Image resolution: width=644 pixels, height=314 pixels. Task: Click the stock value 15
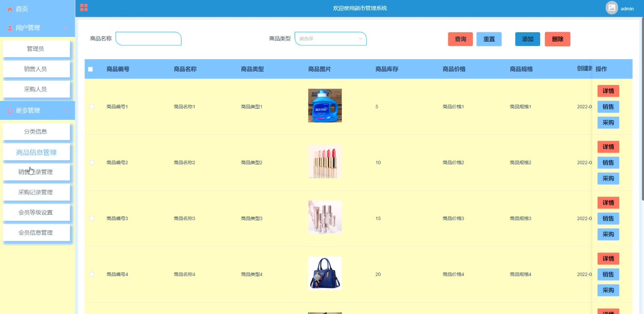[378, 218]
